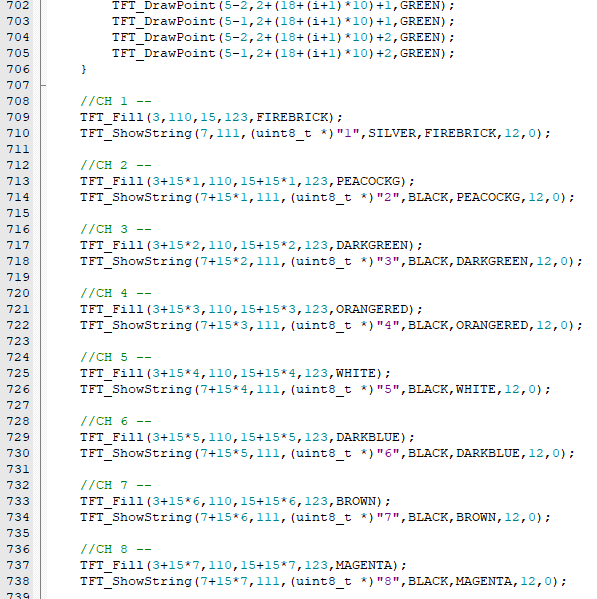
Task: Place the cursor on the //CH 5 comment
Action: tap(116, 357)
